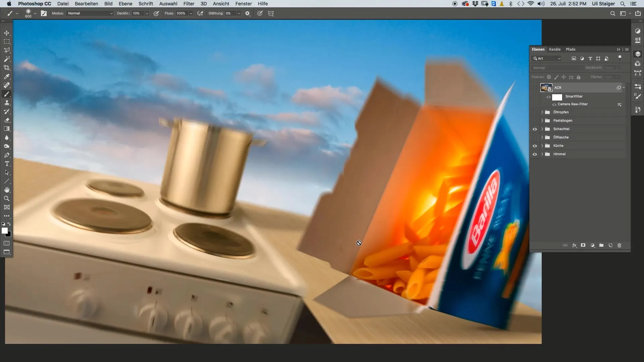Switch to the Kanäle tab
Image resolution: width=644 pixels, height=362 pixels.
click(x=555, y=49)
